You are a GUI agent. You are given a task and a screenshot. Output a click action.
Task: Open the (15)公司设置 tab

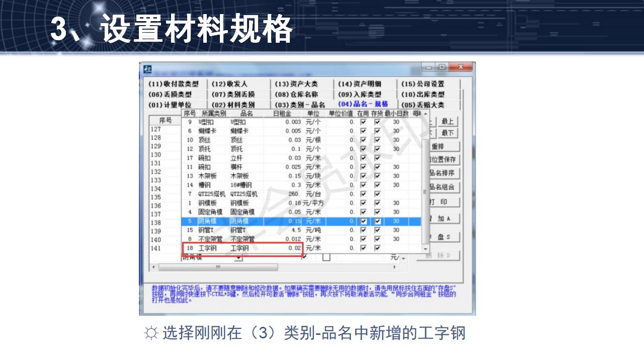[424, 83]
